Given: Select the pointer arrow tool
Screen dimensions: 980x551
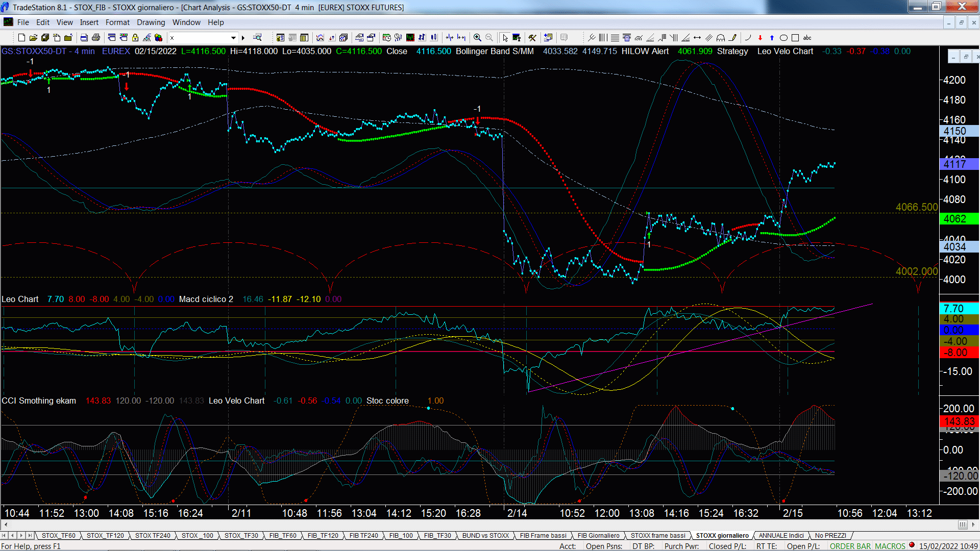Looking at the screenshot, I should [x=505, y=38].
